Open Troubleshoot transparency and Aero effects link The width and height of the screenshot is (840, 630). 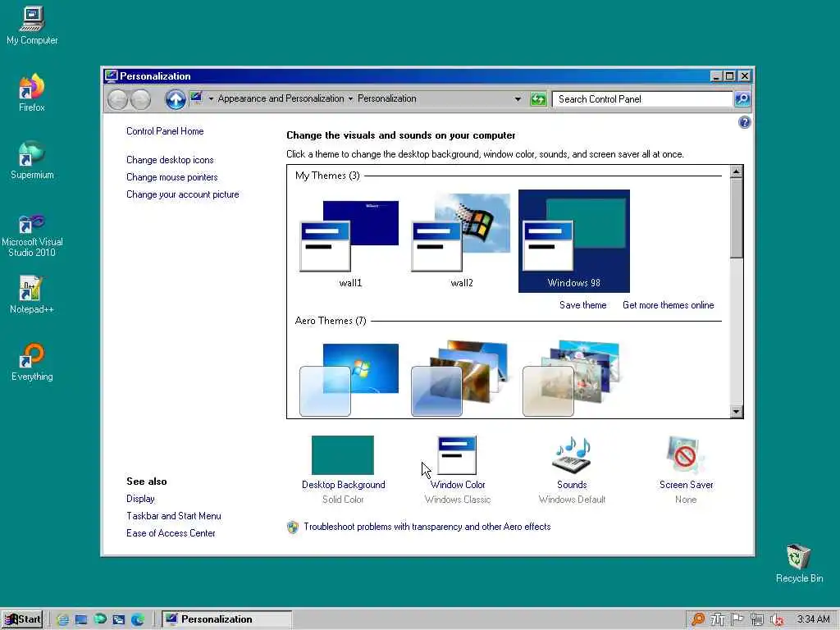click(x=427, y=527)
